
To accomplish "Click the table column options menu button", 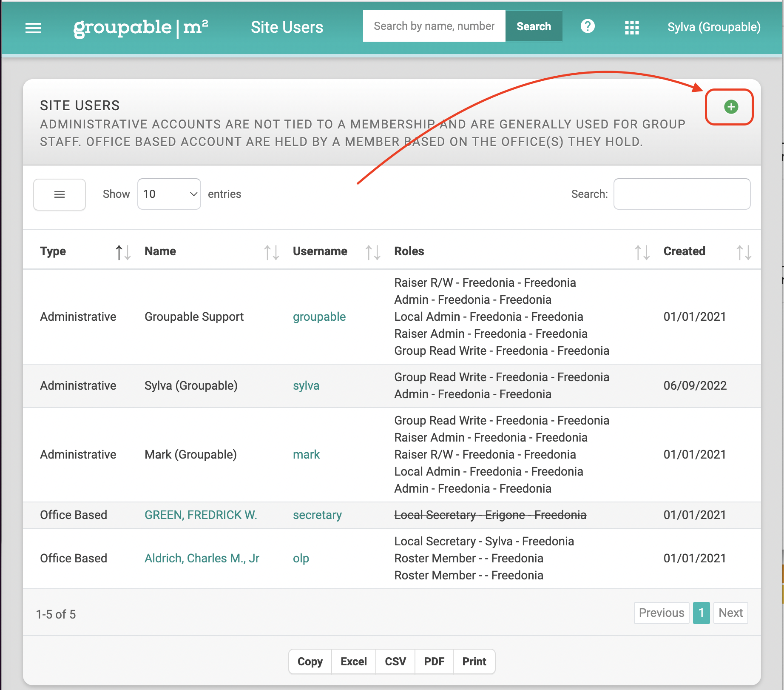I will click(60, 194).
